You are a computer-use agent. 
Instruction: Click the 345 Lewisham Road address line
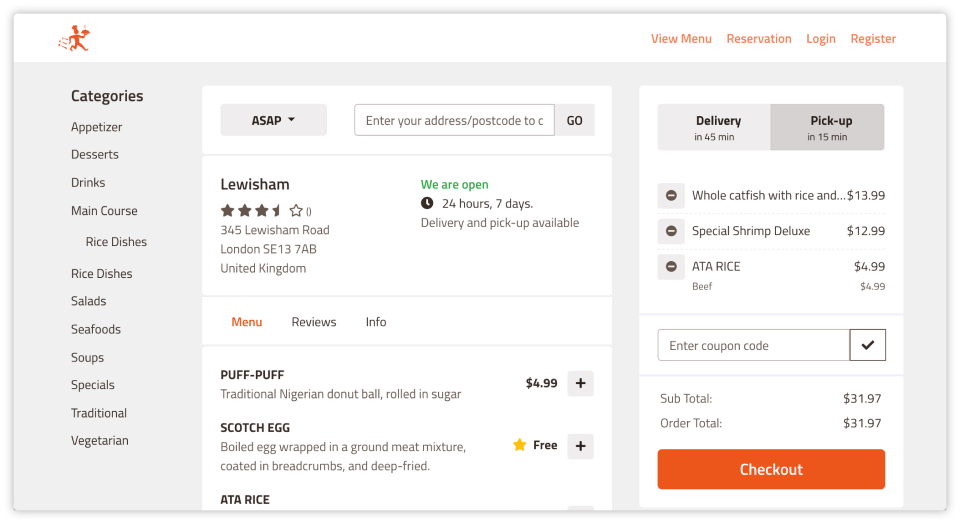pos(275,230)
